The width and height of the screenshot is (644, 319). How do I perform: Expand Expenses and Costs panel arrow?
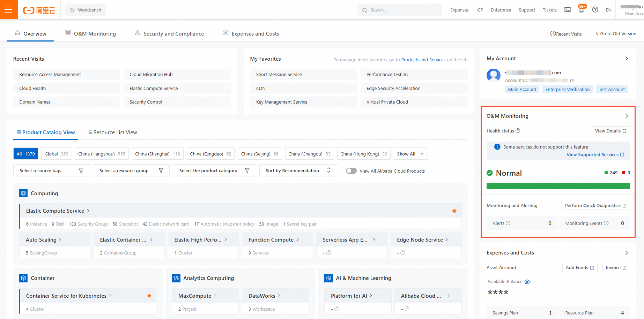pos(627,253)
